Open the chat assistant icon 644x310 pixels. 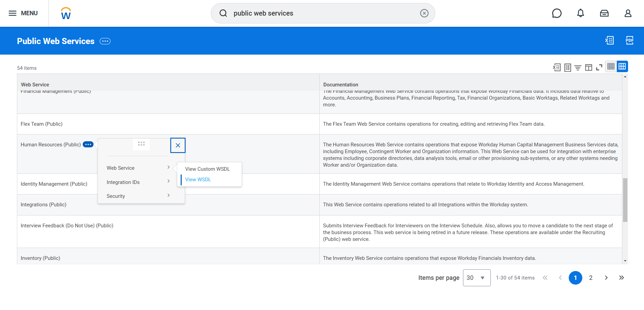click(557, 13)
